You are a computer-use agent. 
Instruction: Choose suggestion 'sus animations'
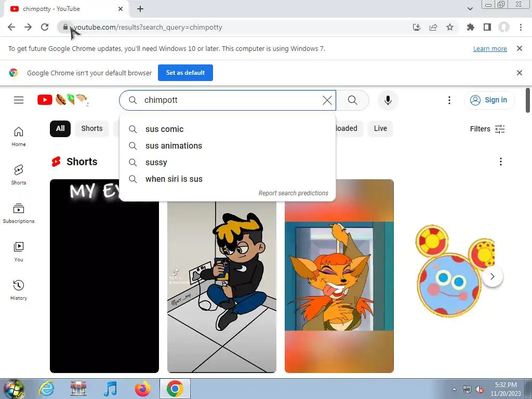point(228,146)
